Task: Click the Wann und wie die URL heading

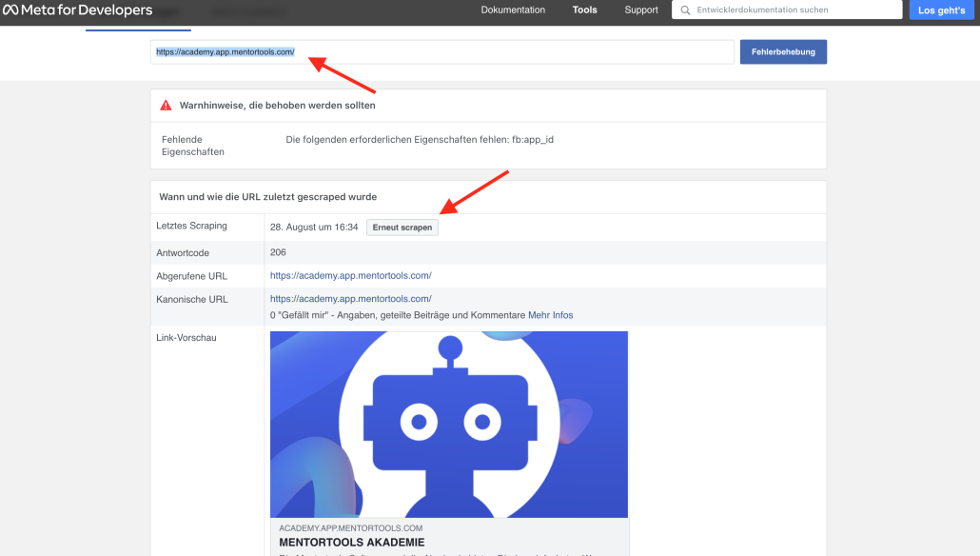Action: coord(267,196)
